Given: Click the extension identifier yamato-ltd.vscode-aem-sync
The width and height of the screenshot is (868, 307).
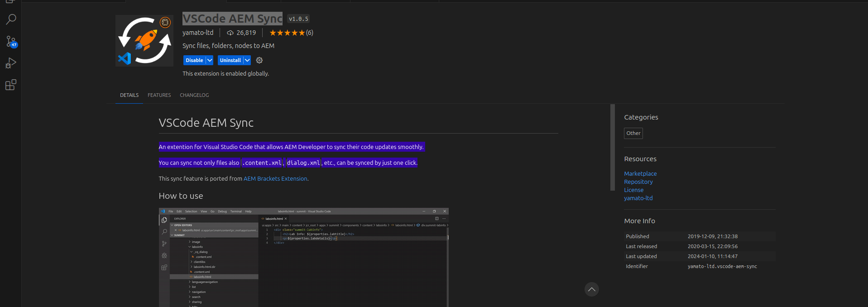Looking at the screenshot, I should [722, 266].
